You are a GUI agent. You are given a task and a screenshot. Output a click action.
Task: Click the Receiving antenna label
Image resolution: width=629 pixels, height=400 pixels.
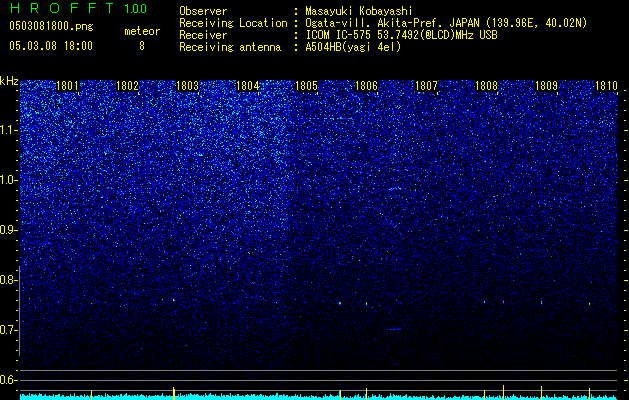click(x=230, y=47)
